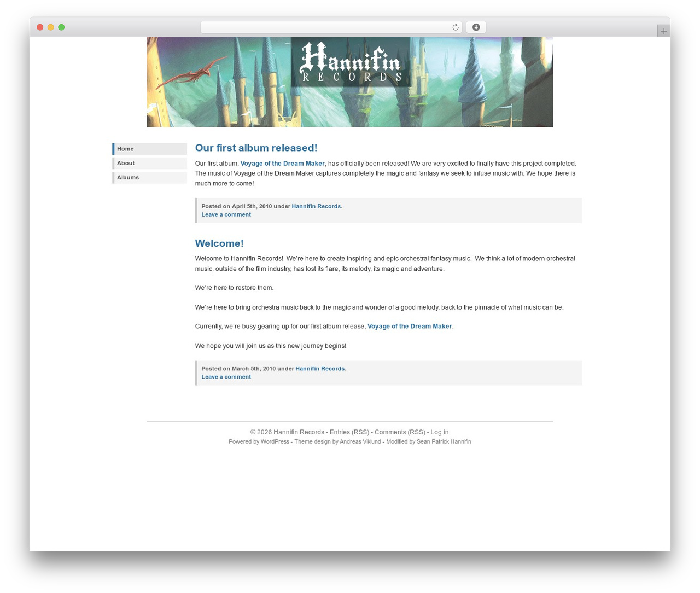Screen dimensions: 700x593
Task: Open the Sean Patrick Hannifin link
Action: point(444,441)
